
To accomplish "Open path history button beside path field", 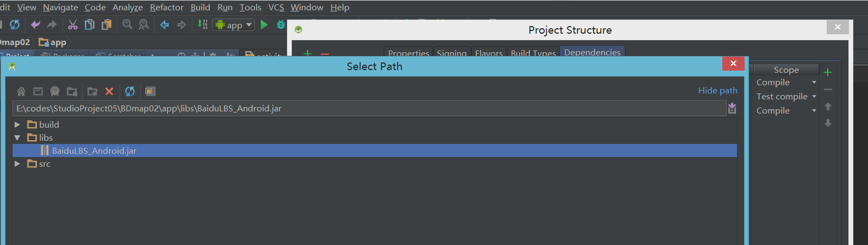I will (732, 108).
